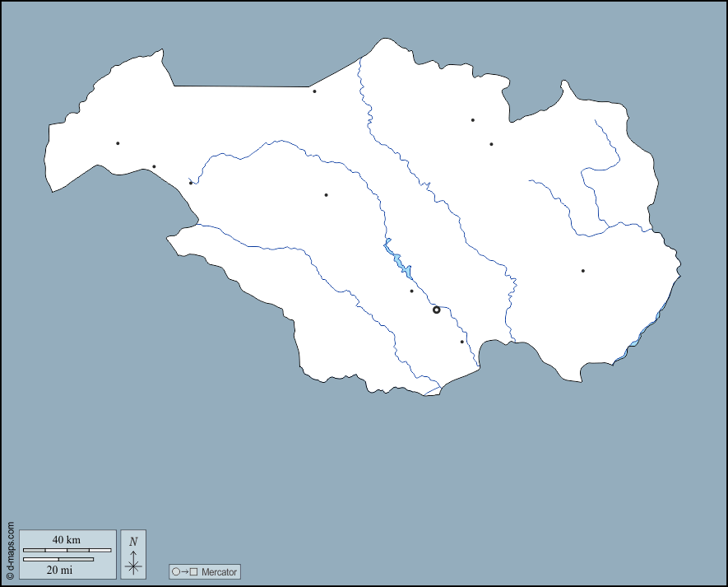
Task: Click the circle-to-square projection symbol
Action: [x=184, y=571]
